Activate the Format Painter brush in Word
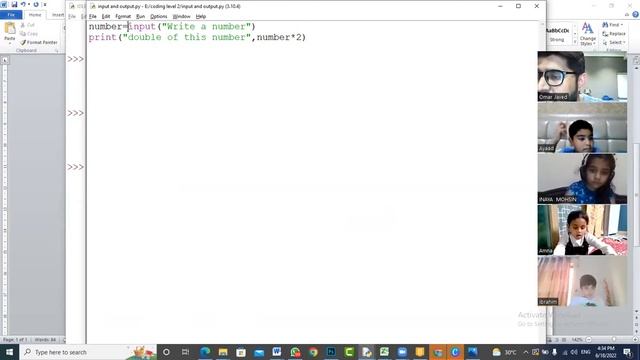Viewport: 640px width, 360px height. (39, 42)
